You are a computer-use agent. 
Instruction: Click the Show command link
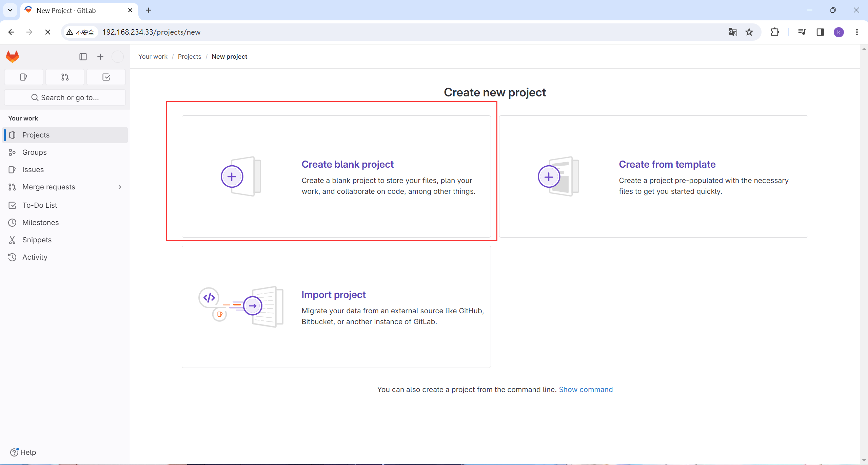point(586,390)
